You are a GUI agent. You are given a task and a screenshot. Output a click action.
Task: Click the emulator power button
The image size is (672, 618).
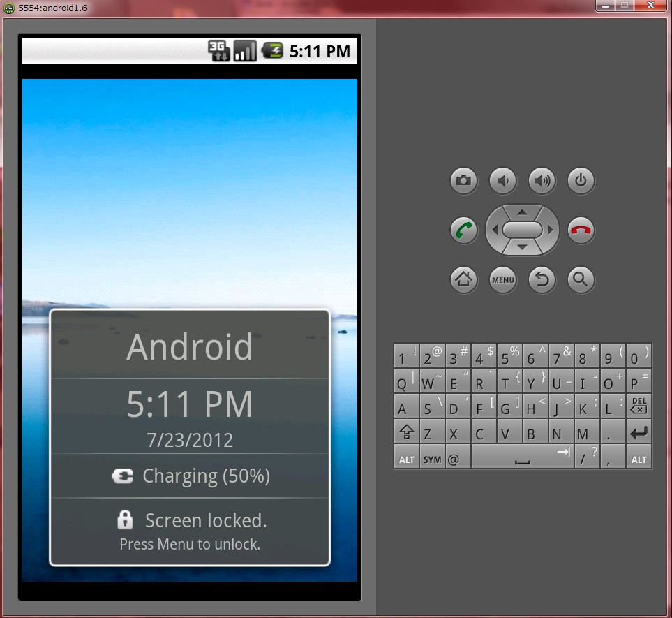pyautogui.click(x=581, y=181)
